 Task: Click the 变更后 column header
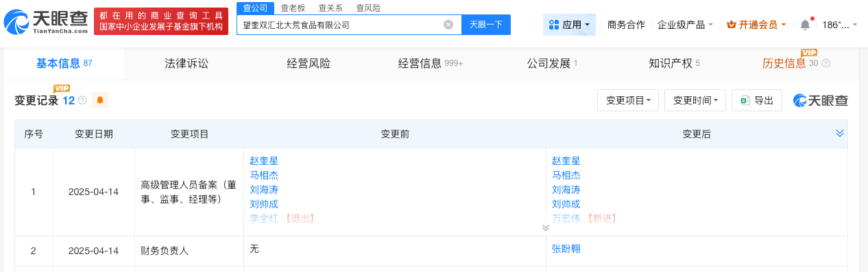click(x=697, y=134)
